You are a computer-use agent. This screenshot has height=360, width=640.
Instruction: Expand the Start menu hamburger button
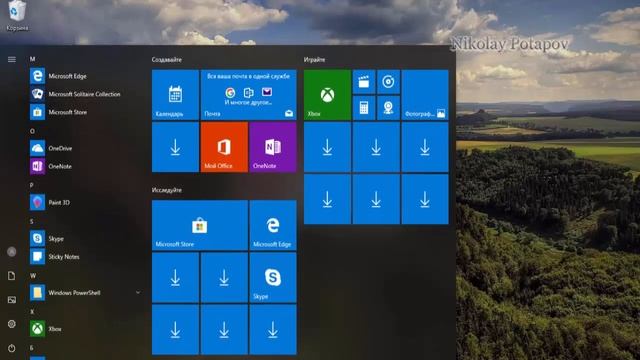coord(12,60)
